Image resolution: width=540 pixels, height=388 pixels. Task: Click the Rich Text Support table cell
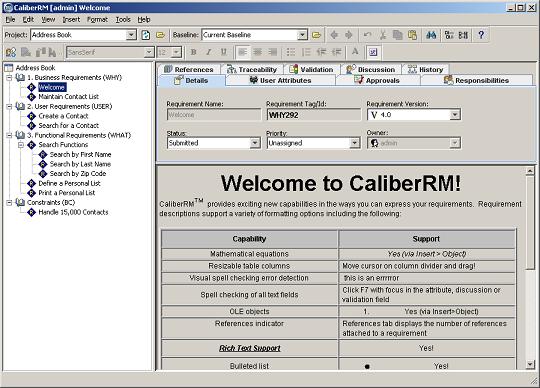250,348
